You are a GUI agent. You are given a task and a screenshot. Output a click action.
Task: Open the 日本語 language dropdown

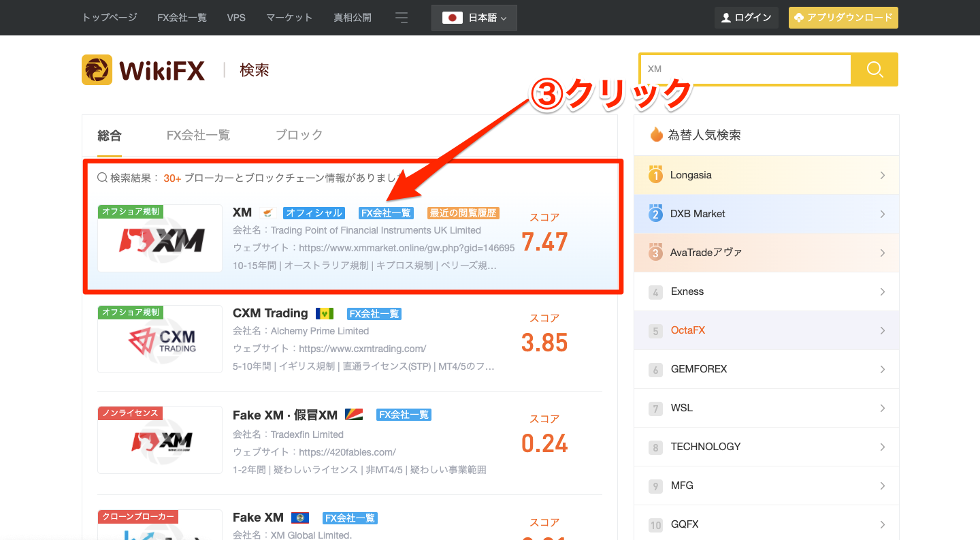pos(474,18)
